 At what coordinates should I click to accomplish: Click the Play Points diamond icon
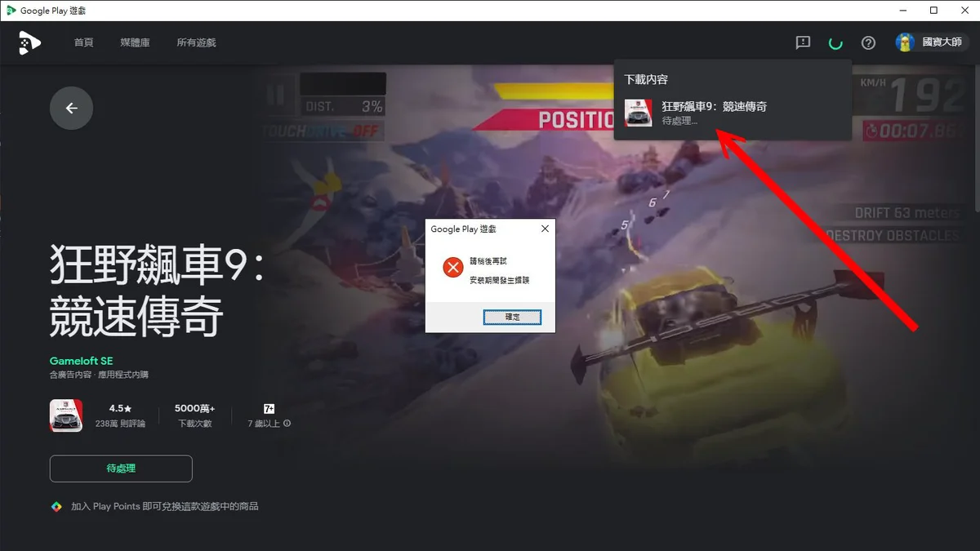click(x=56, y=506)
